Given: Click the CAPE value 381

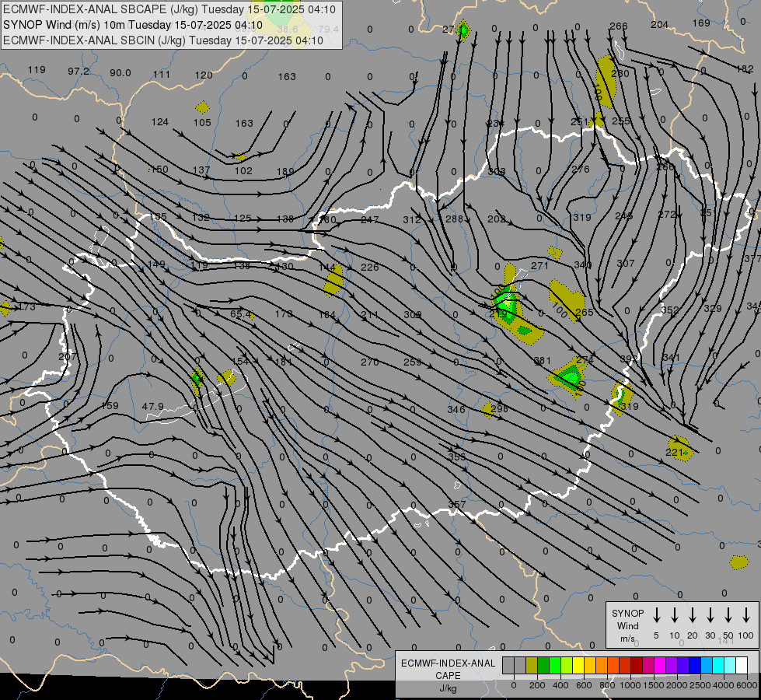Looking at the screenshot, I should 542,360.
